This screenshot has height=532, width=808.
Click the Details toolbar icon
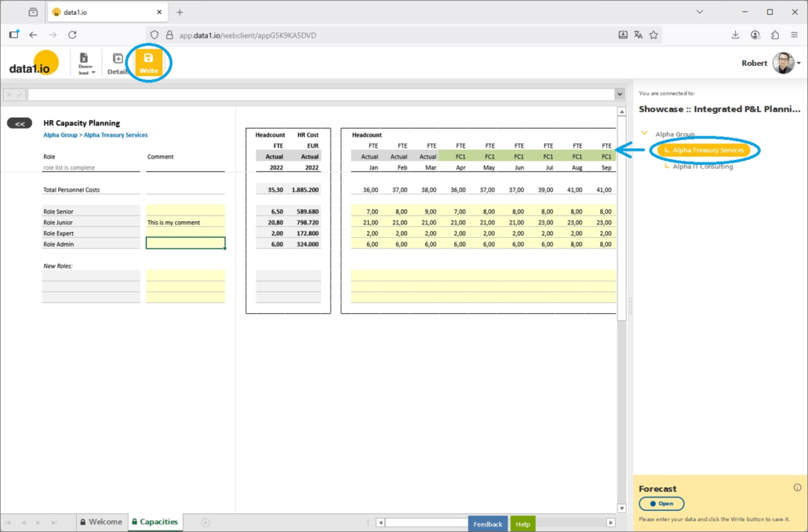pyautogui.click(x=118, y=63)
